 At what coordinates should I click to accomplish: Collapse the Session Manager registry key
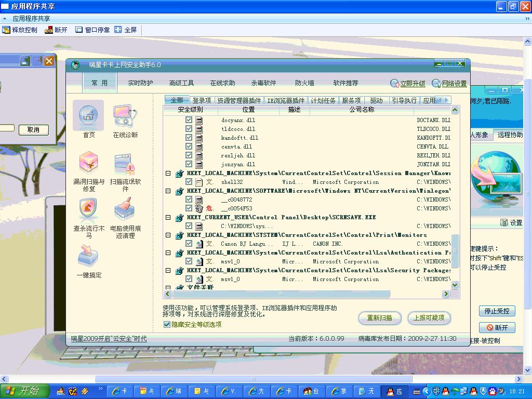(x=168, y=173)
